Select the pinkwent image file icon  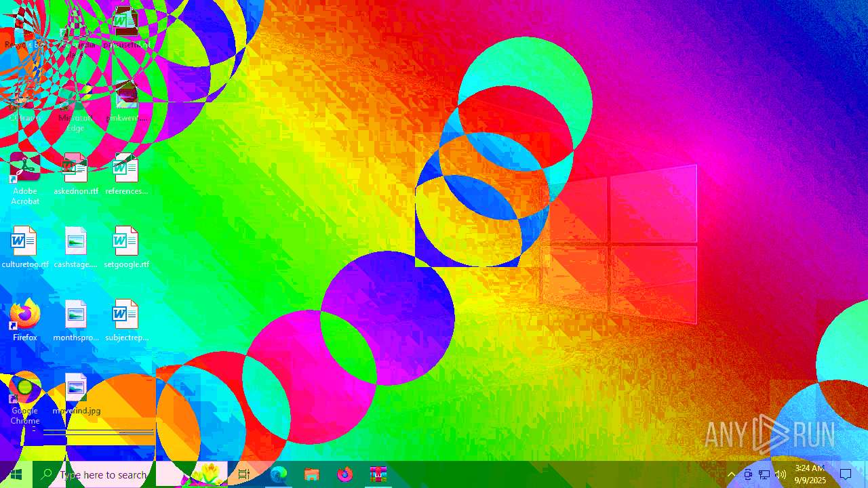pos(125,100)
